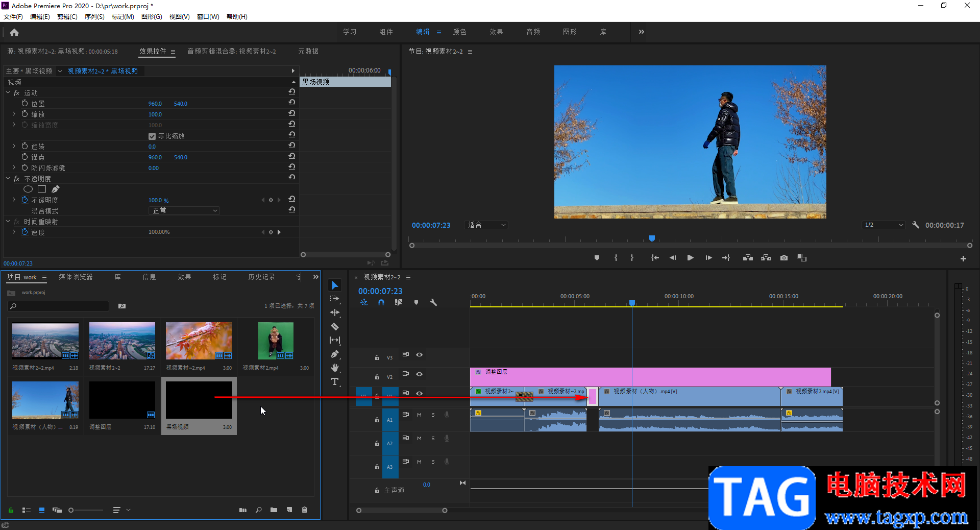Open the History tab
Viewport: 980px width, 530px height.
261,277
